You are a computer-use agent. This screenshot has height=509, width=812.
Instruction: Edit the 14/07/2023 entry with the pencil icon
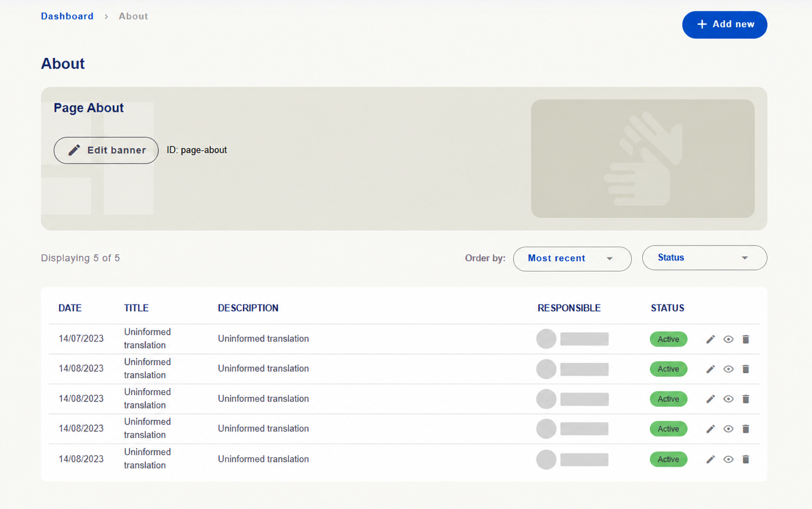710,339
